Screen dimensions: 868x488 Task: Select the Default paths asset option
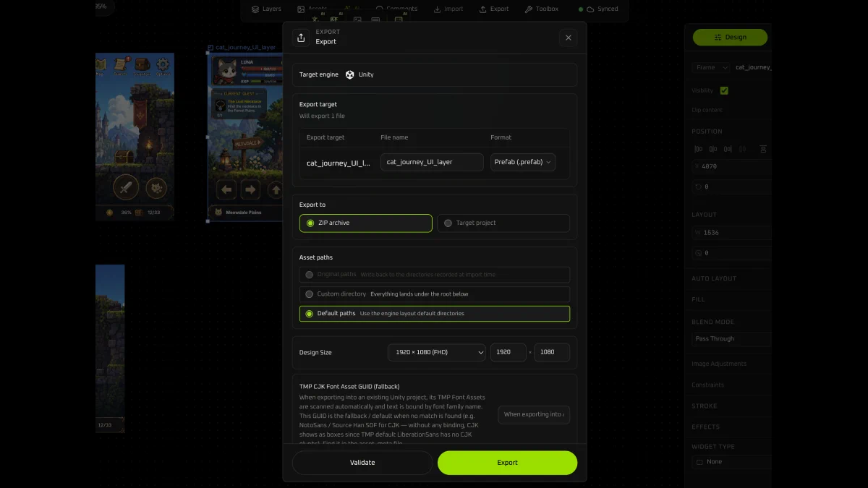coord(435,314)
